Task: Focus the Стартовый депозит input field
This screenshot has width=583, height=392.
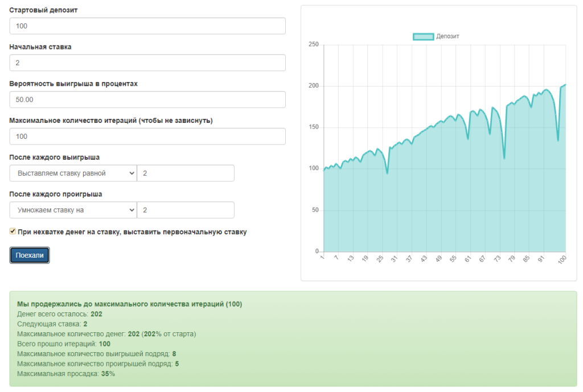Action: pyautogui.click(x=147, y=26)
